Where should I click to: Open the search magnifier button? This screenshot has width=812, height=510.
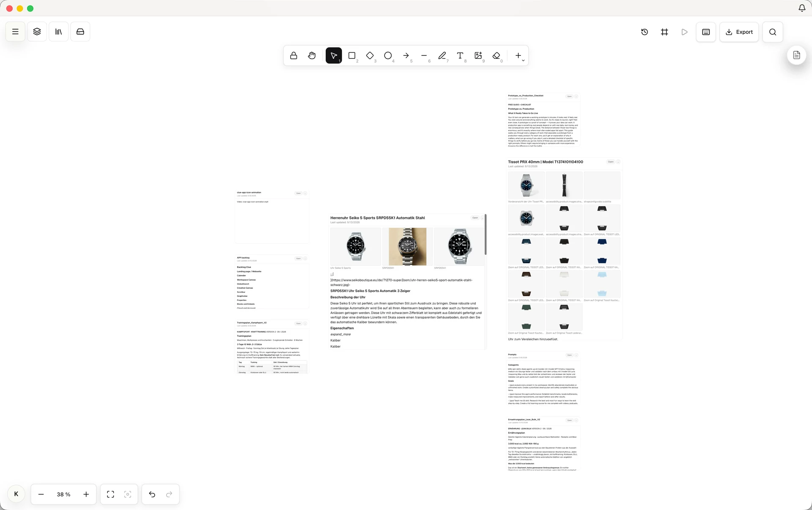tap(773, 32)
